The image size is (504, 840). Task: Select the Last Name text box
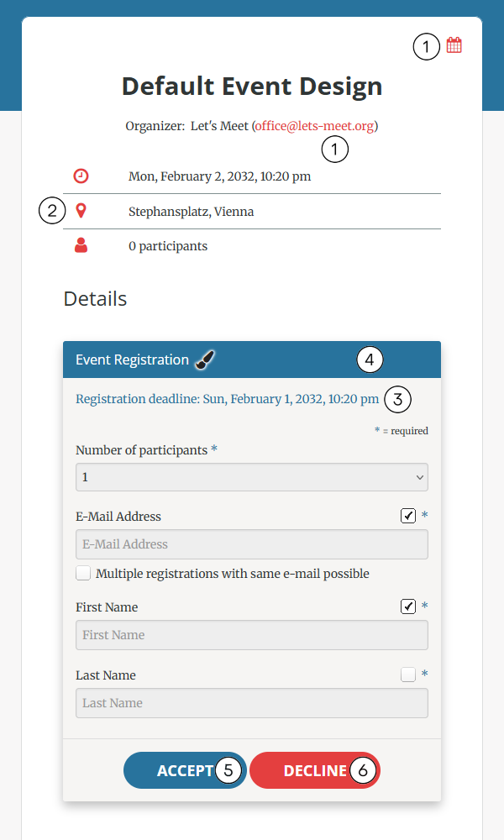pyautogui.click(x=252, y=703)
